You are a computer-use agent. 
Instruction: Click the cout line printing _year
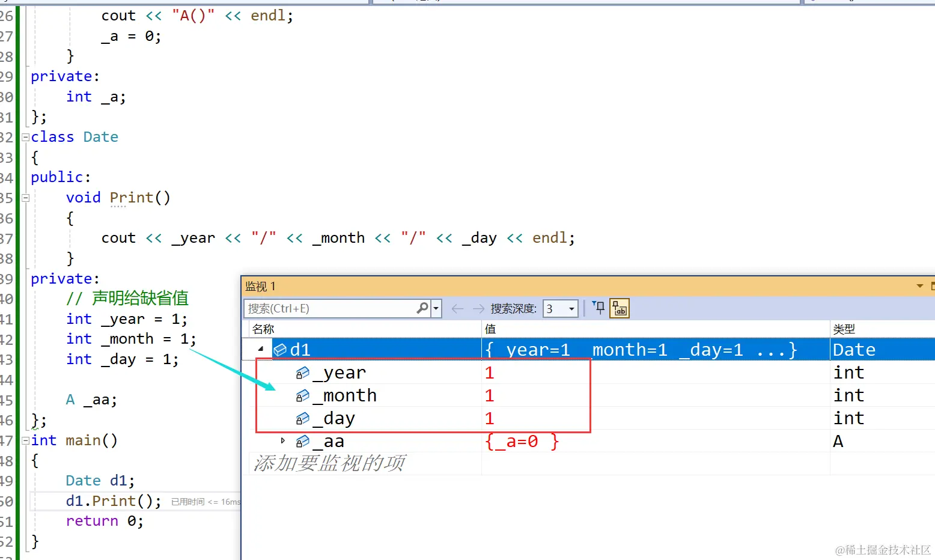pyautogui.click(x=338, y=238)
